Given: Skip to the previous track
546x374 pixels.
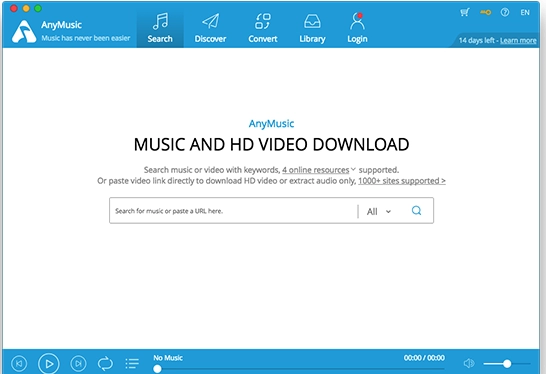Looking at the screenshot, I should [x=19, y=364].
